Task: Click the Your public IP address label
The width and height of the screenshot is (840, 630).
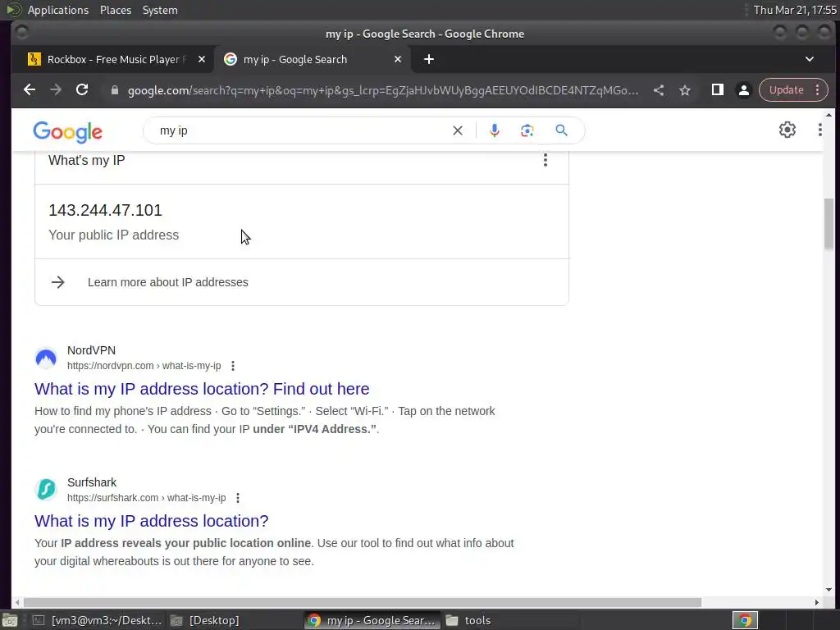Action: tap(113, 235)
